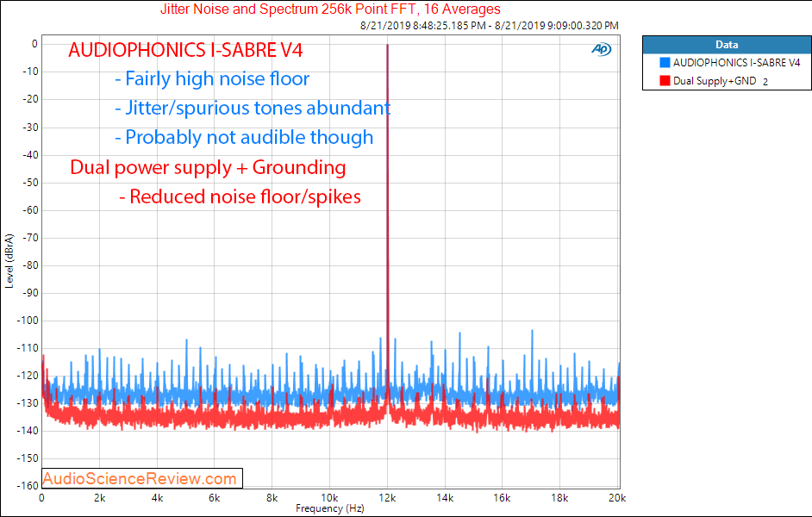Click the -140 level axis tick label
This screenshot has width=812, height=517.
(x=28, y=431)
